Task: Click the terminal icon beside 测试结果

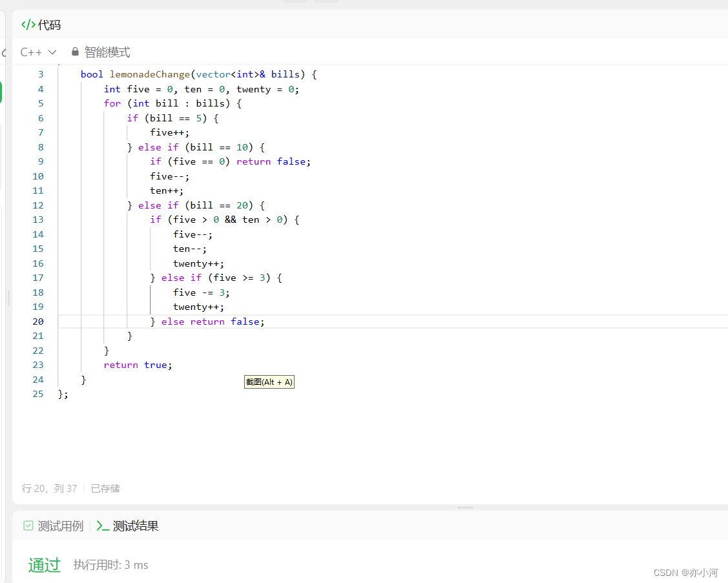Action: (103, 526)
